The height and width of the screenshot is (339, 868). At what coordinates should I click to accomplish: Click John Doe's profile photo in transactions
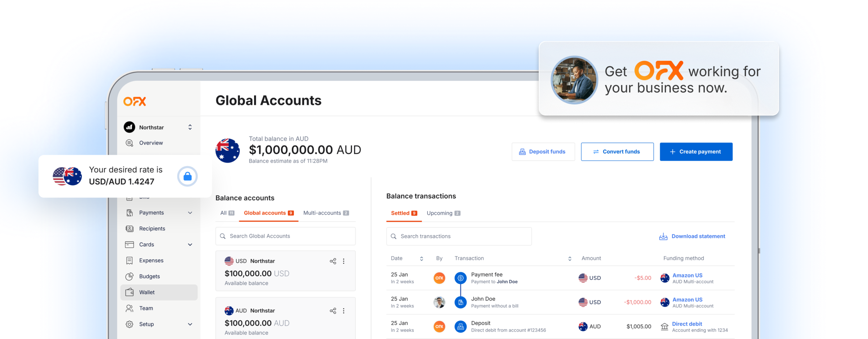pos(439,302)
